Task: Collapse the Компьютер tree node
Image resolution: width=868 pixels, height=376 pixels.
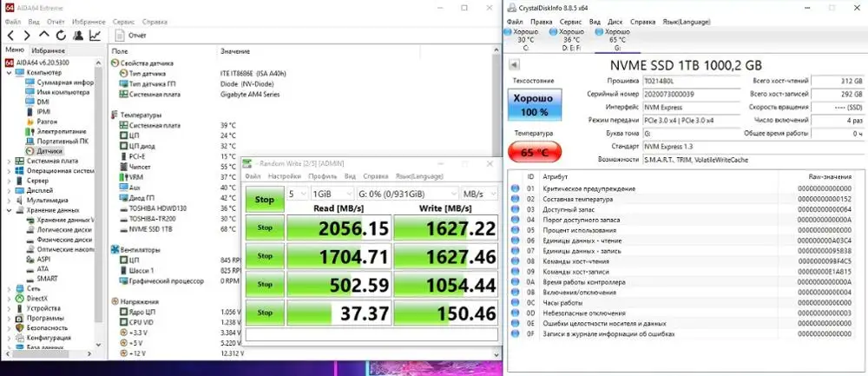Action: 9,73
